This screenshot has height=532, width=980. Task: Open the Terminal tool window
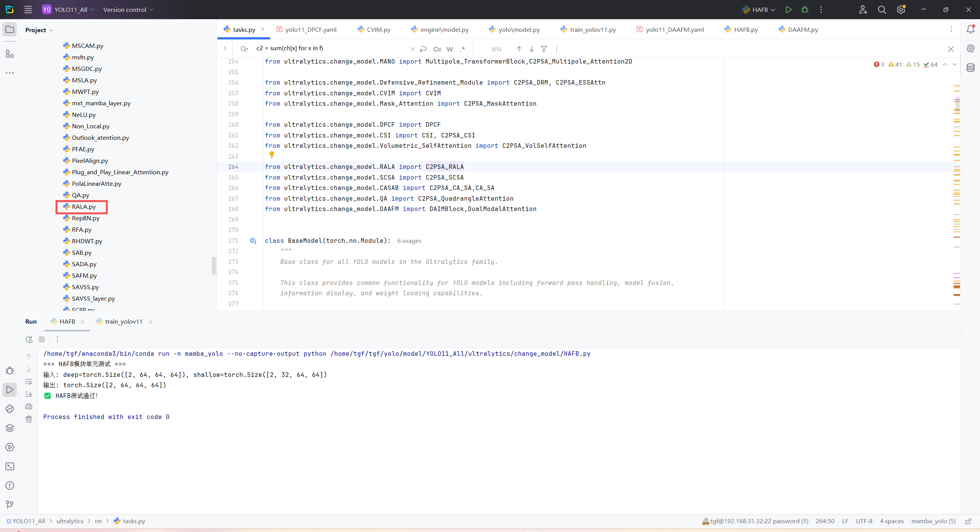click(10, 466)
